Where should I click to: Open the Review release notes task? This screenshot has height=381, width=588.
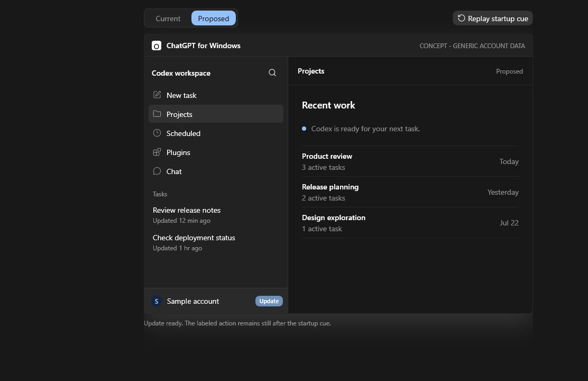tap(216, 215)
